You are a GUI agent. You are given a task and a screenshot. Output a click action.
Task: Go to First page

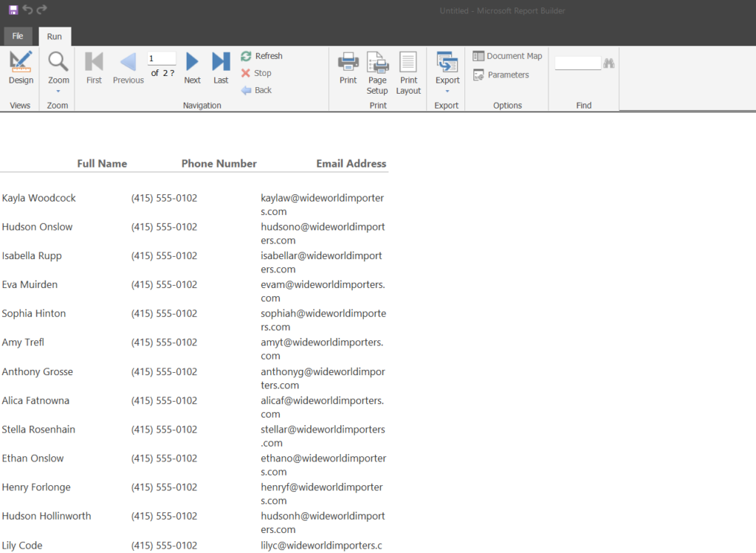pyautogui.click(x=94, y=67)
